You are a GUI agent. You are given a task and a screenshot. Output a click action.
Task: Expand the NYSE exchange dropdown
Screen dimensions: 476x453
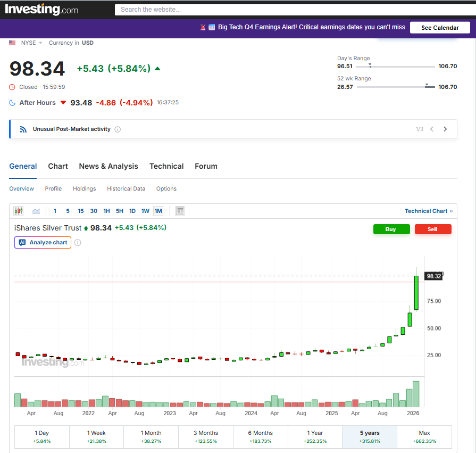coord(31,43)
